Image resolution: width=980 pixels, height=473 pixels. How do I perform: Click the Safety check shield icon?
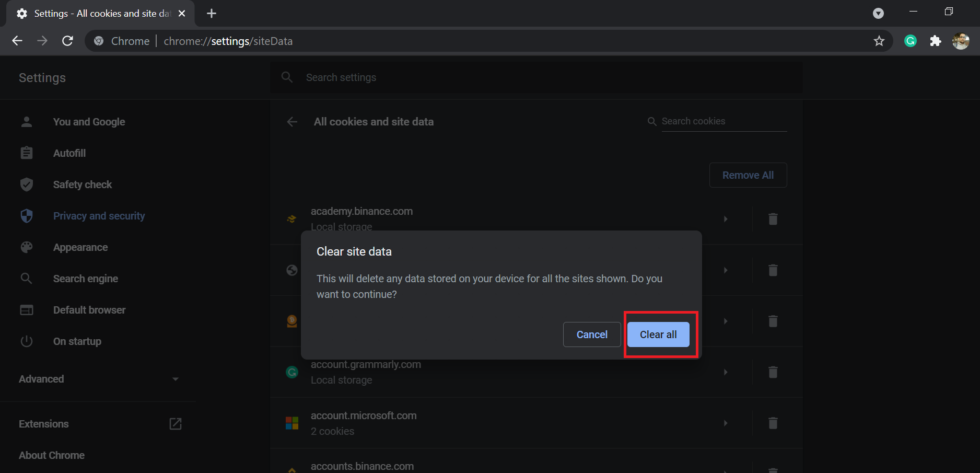(26, 184)
